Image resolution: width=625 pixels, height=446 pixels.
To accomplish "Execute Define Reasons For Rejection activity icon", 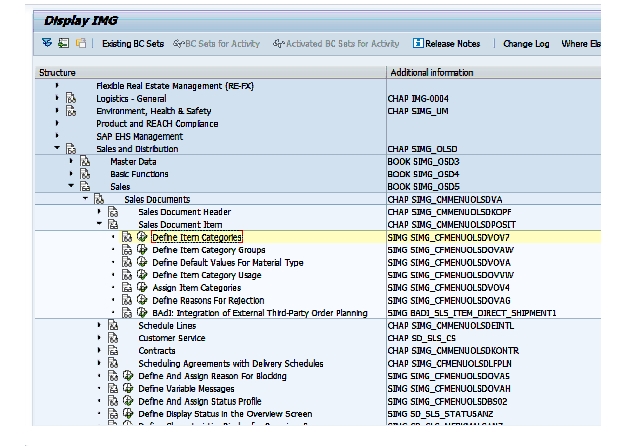I will point(142,300).
